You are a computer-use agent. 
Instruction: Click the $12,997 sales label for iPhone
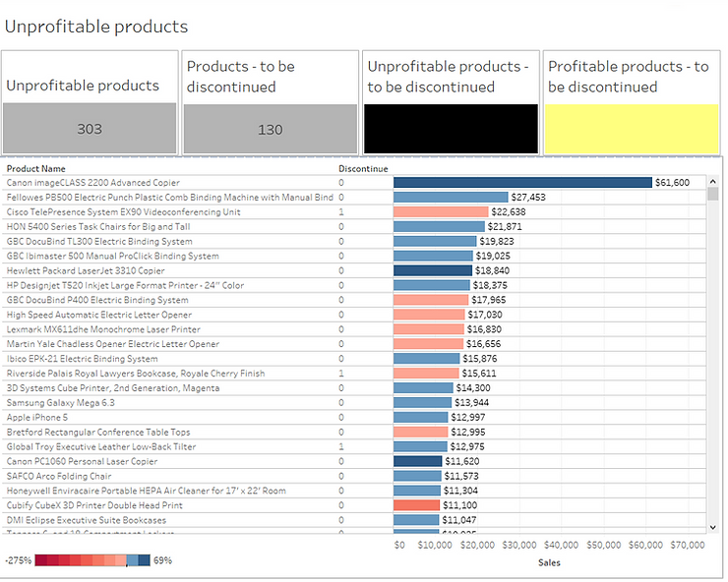(x=468, y=417)
